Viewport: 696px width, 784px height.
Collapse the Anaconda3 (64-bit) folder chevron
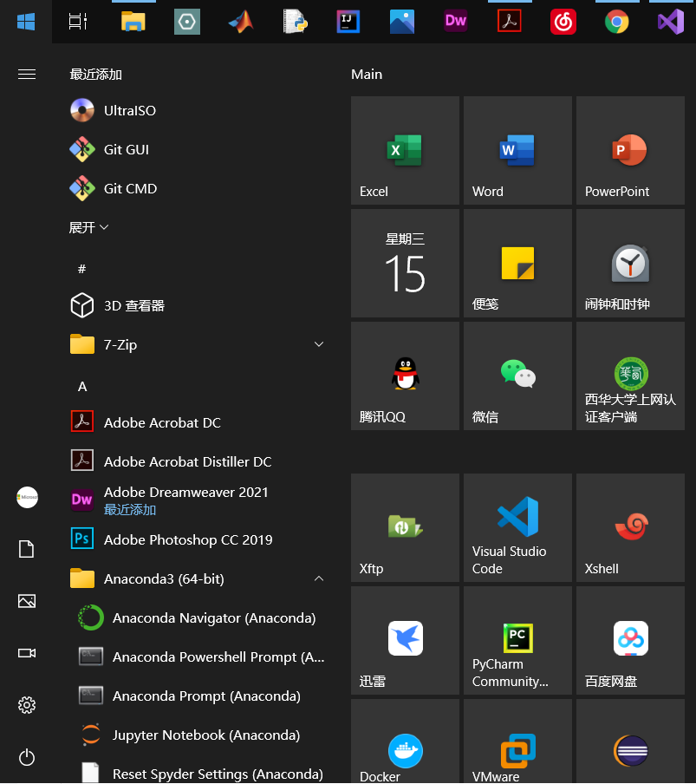tap(319, 579)
